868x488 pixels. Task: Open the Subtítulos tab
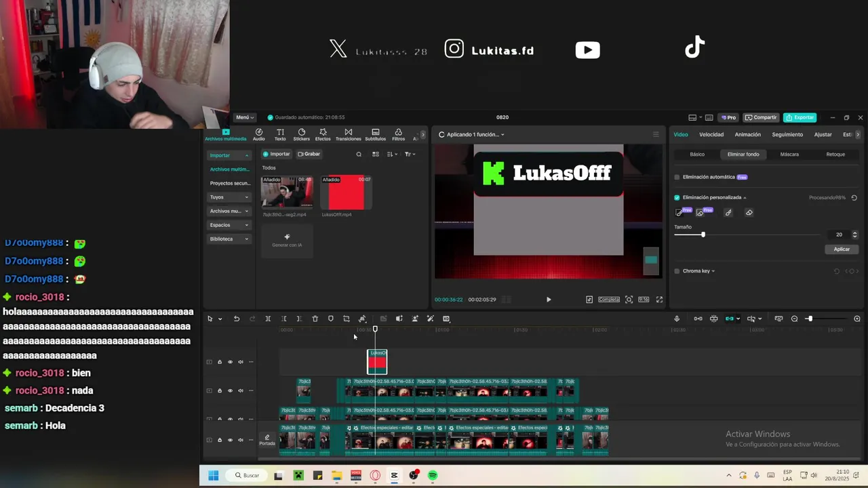376,135
